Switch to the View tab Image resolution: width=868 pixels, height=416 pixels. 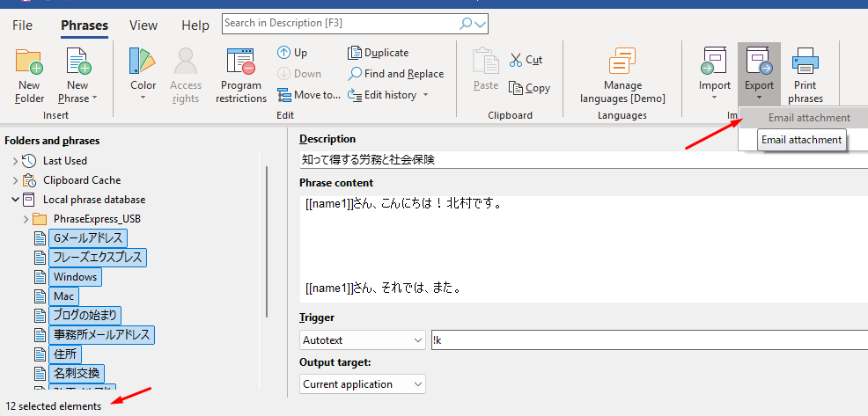pyautogui.click(x=143, y=26)
